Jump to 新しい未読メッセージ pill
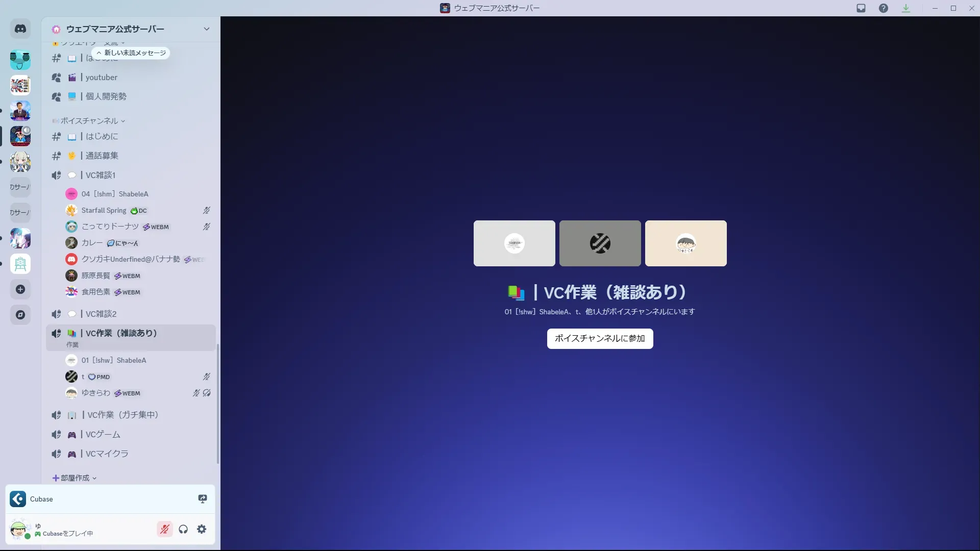980x551 pixels. click(131, 53)
